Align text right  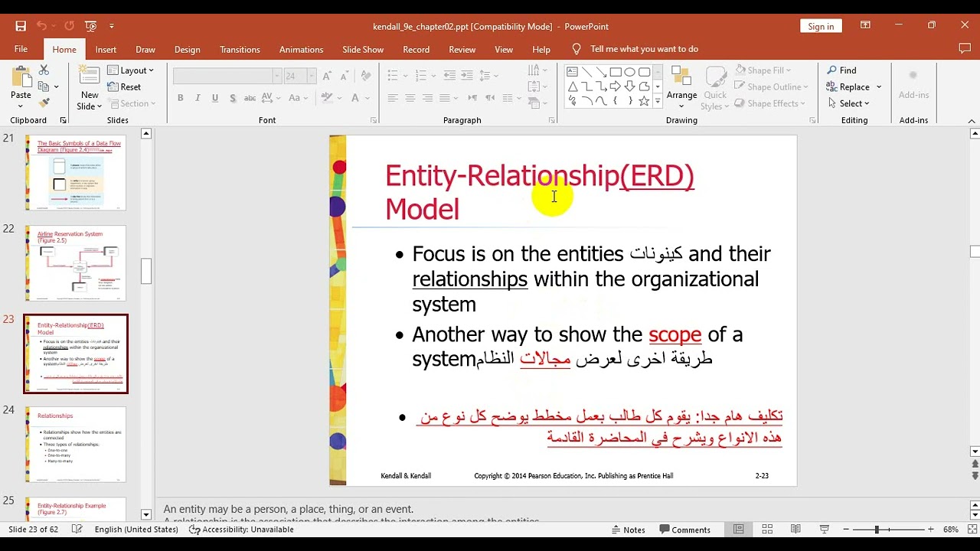pos(427,98)
